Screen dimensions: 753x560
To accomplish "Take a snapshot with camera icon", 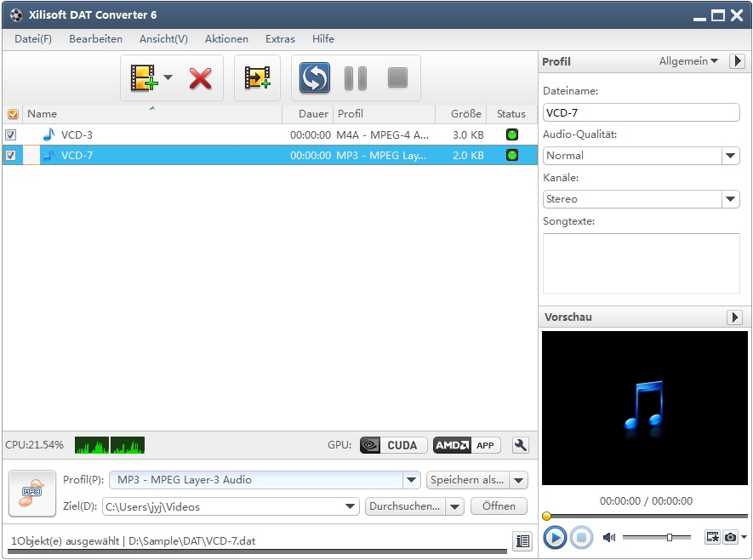I will point(730,537).
